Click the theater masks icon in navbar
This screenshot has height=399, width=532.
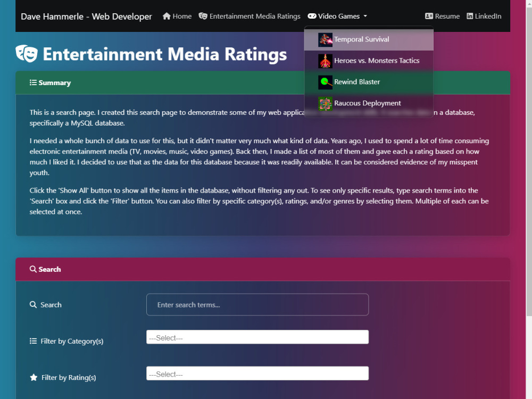(x=203, y=16)
